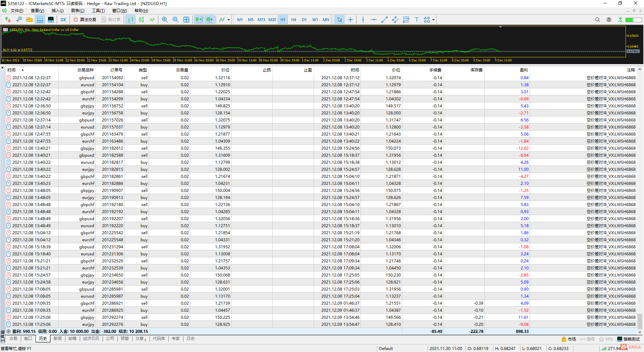Image resolution: width=644 pixels, height=352 pixels.
Task: Select the H4 timeframe
Action: (x=293, y=20)
